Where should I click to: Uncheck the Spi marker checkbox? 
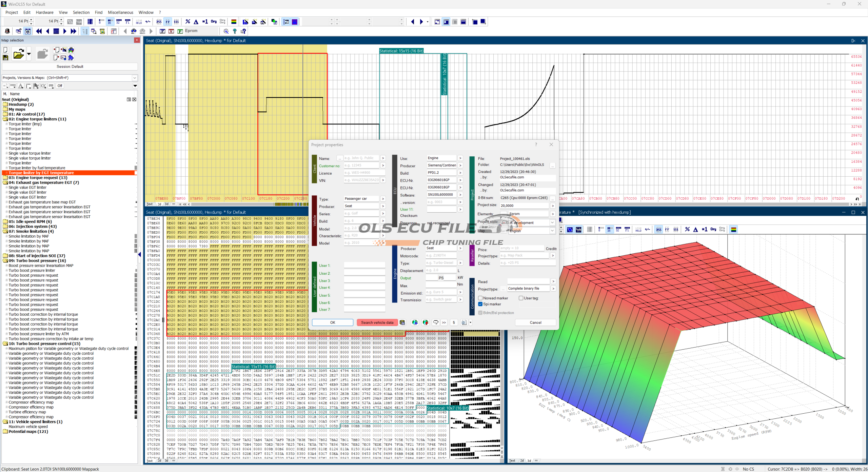pos(480,304)
